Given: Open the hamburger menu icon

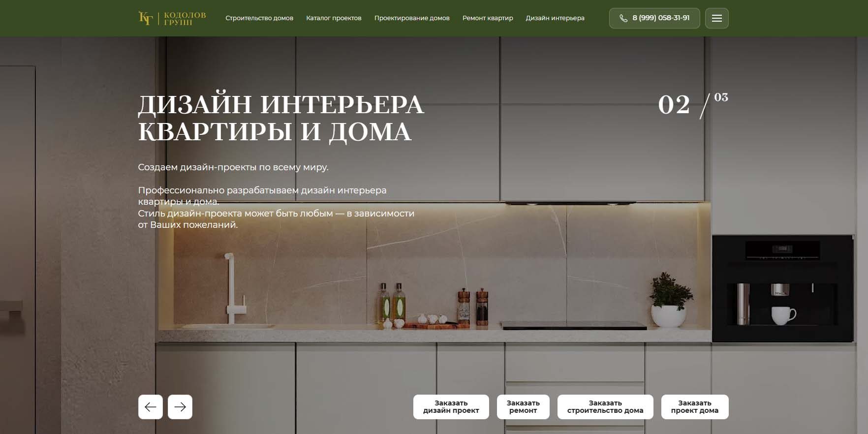Looking at the screenshot, I should click(716, 18).
